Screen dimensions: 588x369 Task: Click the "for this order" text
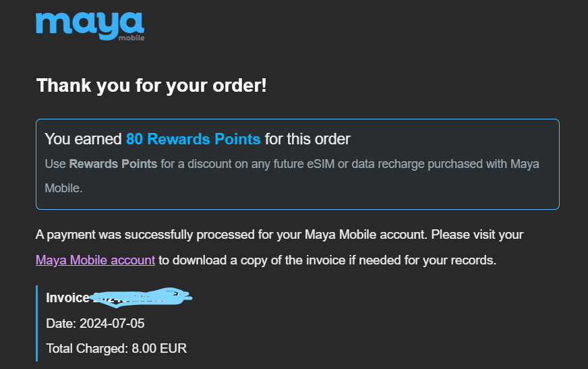[x=307, y=140]
